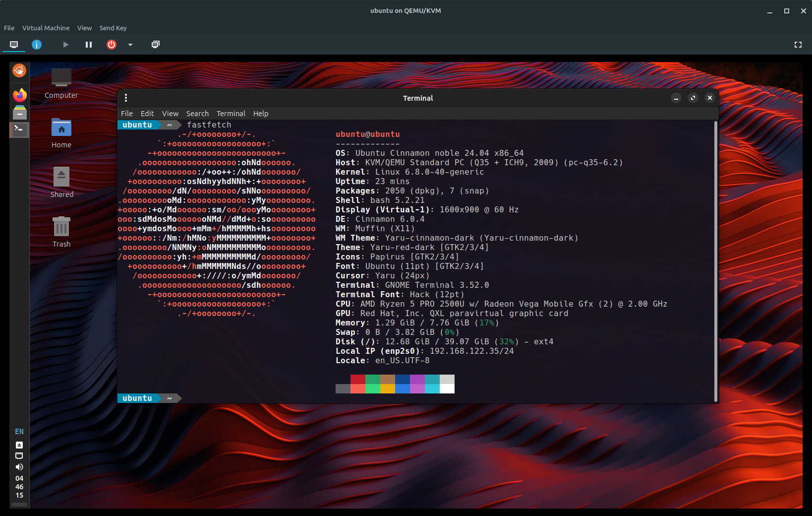Open the manage VM snapshots icon
The width and height of the screenshot is (812, 516).
[x=156, y=45]
